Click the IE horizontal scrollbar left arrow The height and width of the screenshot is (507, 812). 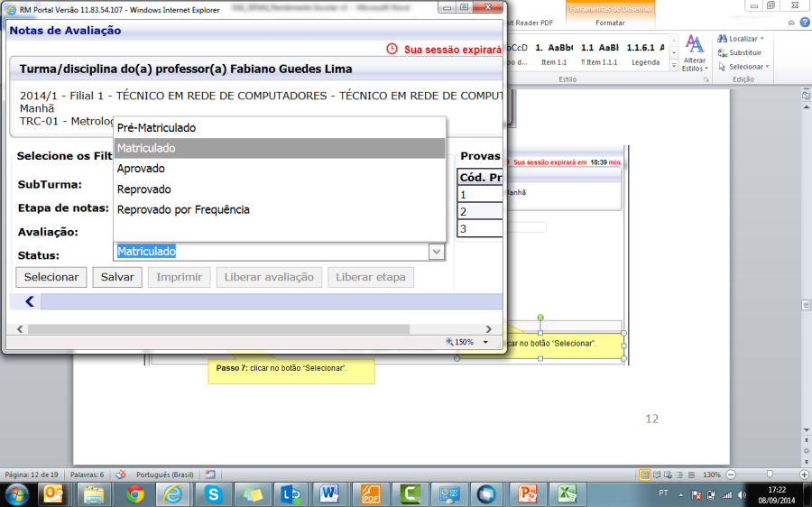[x=20, y=329]
